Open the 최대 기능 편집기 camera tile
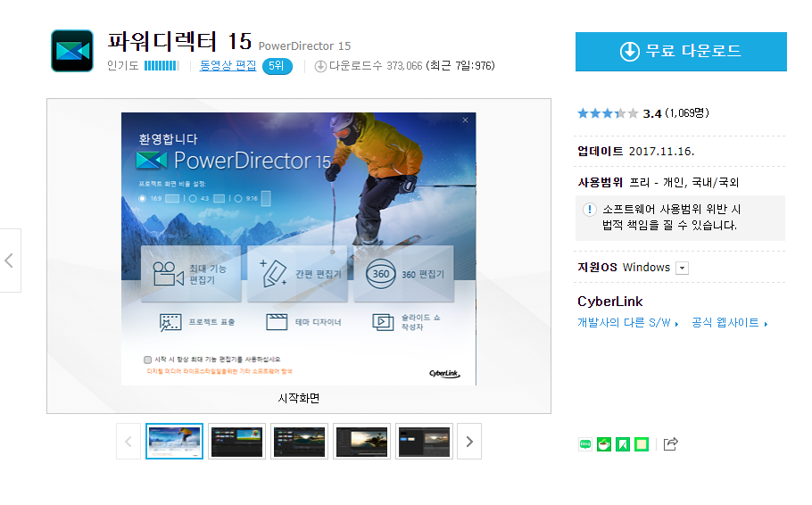Viewport: 812px width, 505px height. click(x=191, y=274)
